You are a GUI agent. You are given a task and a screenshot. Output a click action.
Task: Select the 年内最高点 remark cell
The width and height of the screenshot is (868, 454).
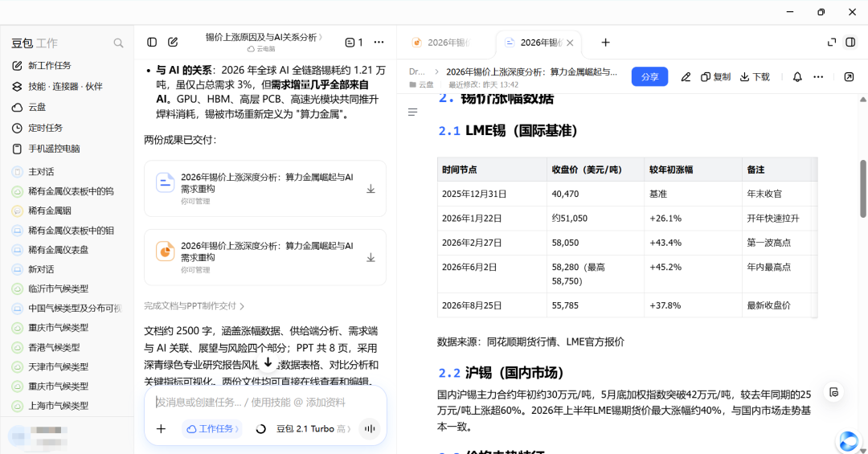(779, 274)
